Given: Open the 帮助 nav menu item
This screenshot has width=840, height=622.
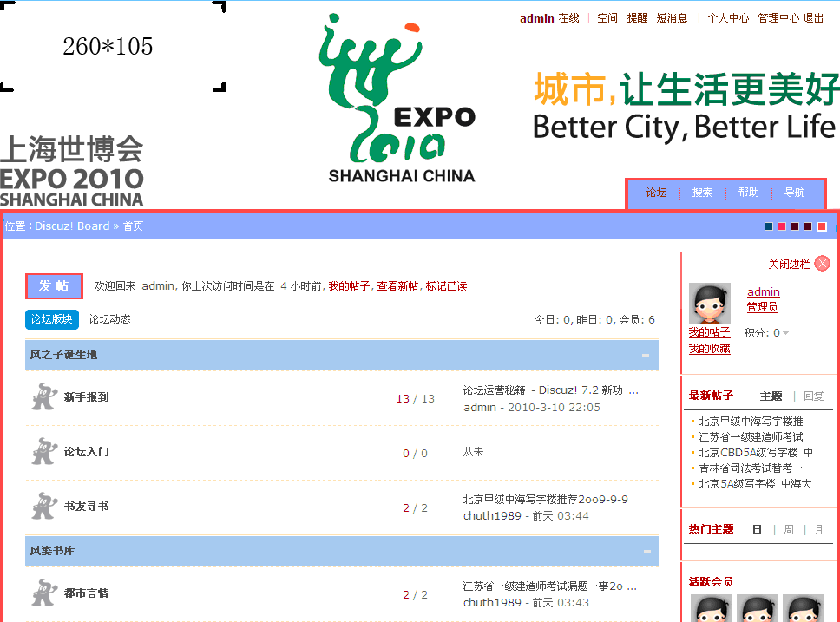Looking at the screenshot, I should point(748,193).
